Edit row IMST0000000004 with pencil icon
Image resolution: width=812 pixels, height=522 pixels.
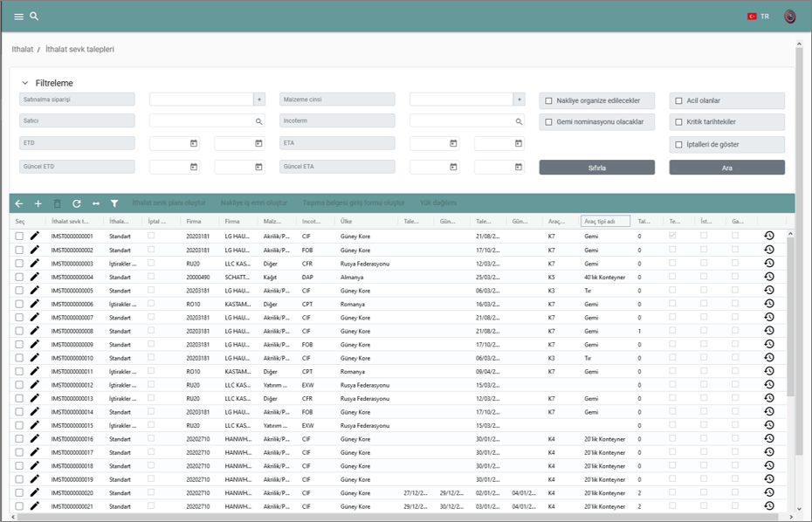pyautogui.click(x=35, y=277)
